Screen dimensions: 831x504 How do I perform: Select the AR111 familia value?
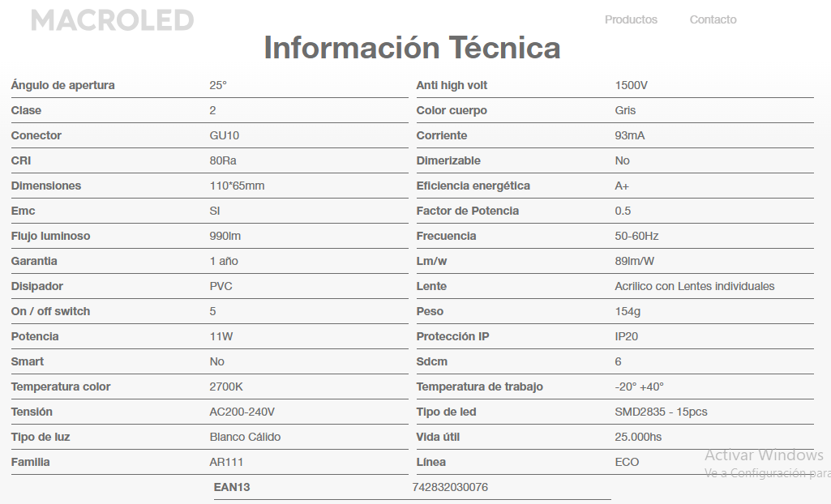click(x=226, y=462)
